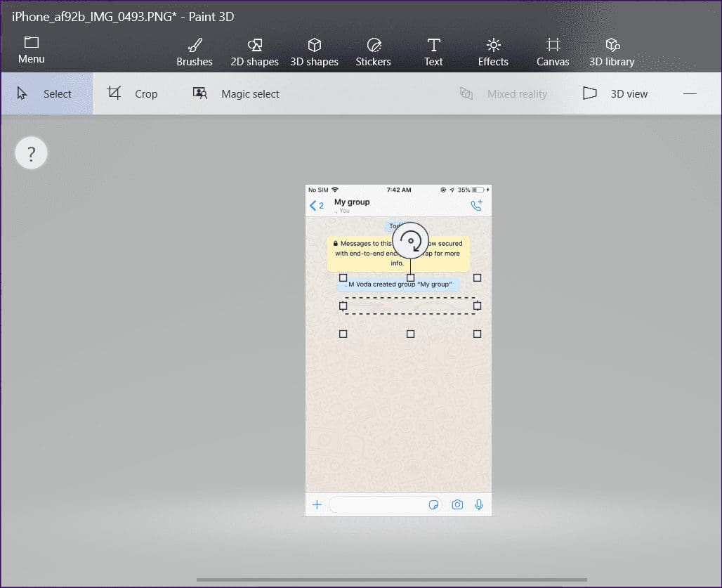This screenshot has height=588, width=722.
Task: Click the 7:42 AM time text
Action: click(x=399, y=190)
